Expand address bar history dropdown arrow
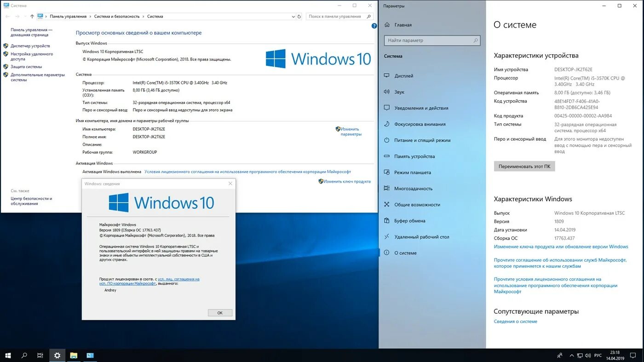 coord(293,17)
